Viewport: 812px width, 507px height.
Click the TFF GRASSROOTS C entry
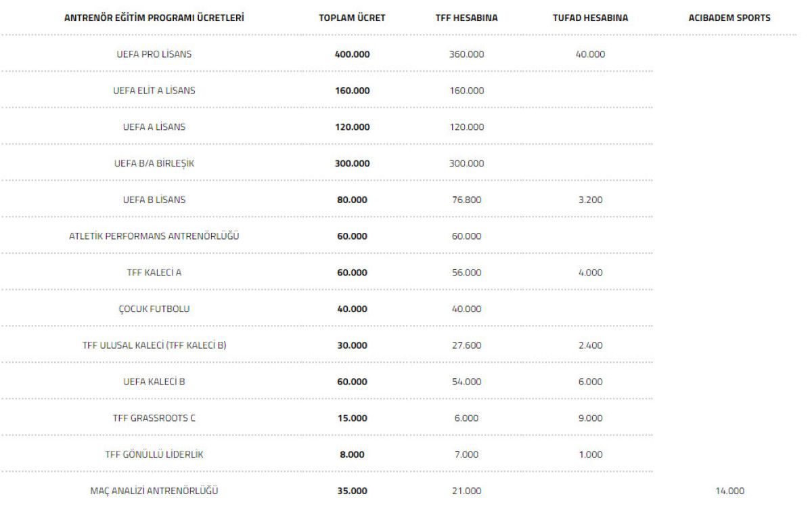(x=154, y=418)
